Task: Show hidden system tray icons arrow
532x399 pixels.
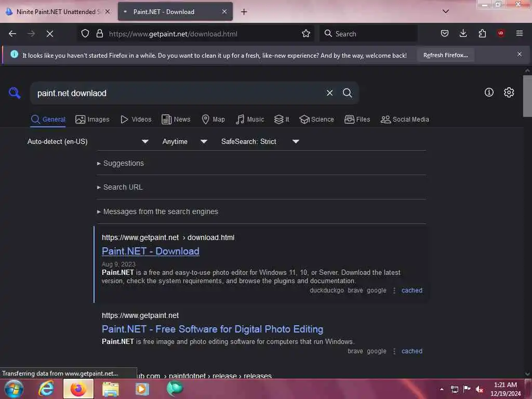Action: [442, 389]
